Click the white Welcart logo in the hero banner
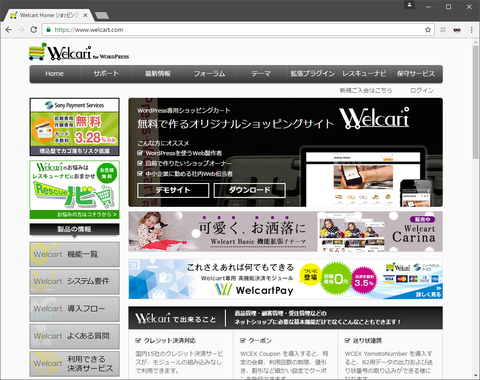Screen dimensions: 480x380 pos(374,118)
